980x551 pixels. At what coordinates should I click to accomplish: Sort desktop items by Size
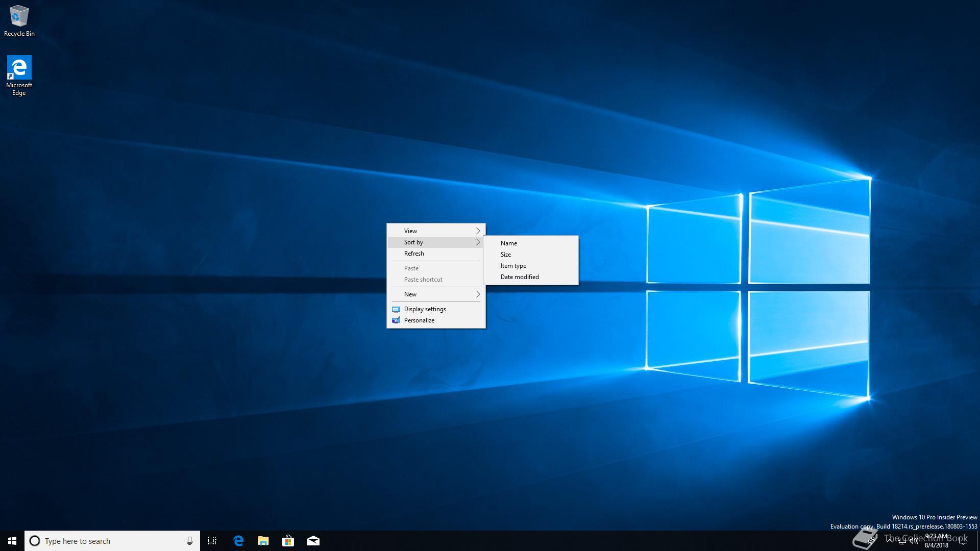[x=531, y=255]
